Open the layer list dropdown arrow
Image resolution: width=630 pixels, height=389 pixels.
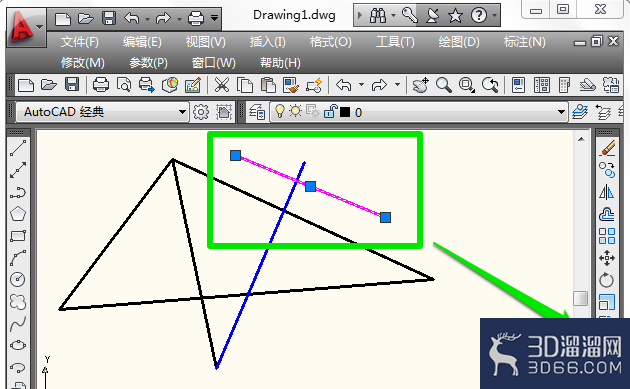pyautogui.click(x=561, y=112)
